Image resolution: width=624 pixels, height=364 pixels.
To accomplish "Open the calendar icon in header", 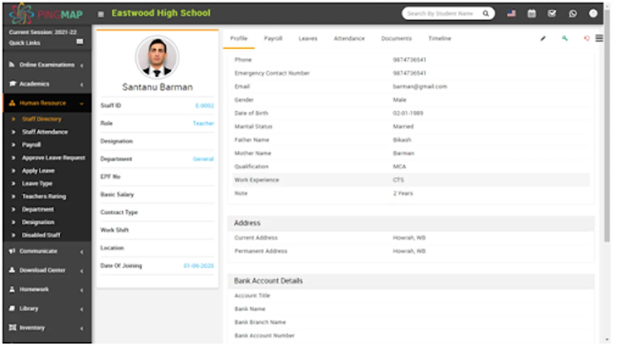I will point(532,13).
